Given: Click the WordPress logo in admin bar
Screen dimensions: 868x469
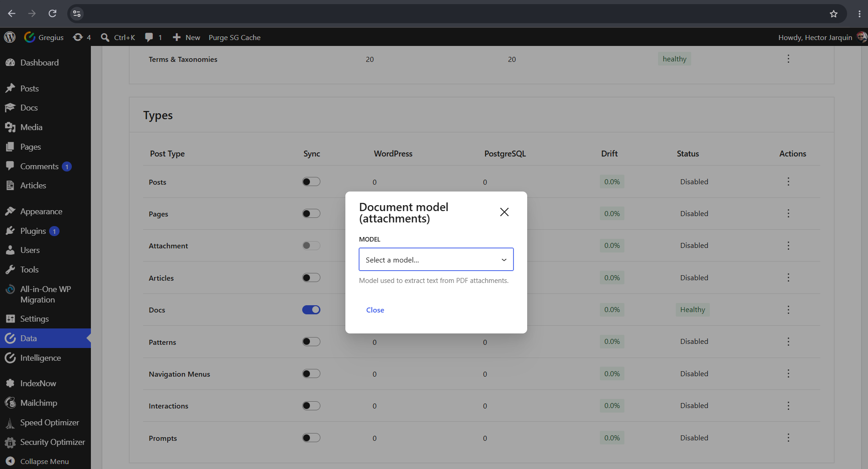Looking at the screenshot, I should point(10,37).
